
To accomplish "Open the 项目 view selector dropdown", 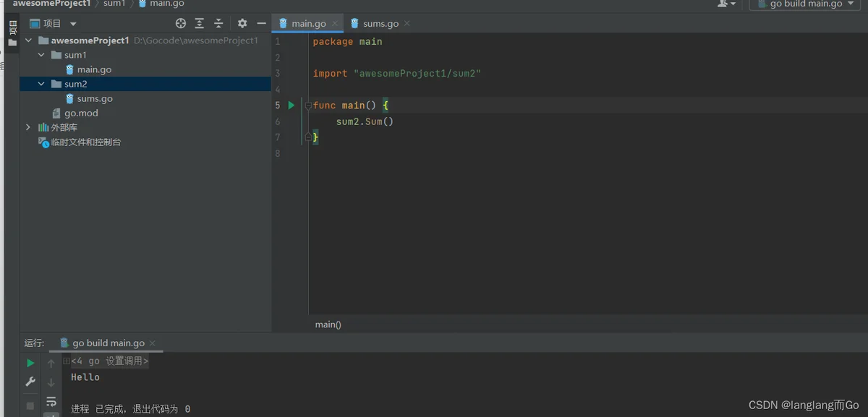I will click(x=73, y=24).
